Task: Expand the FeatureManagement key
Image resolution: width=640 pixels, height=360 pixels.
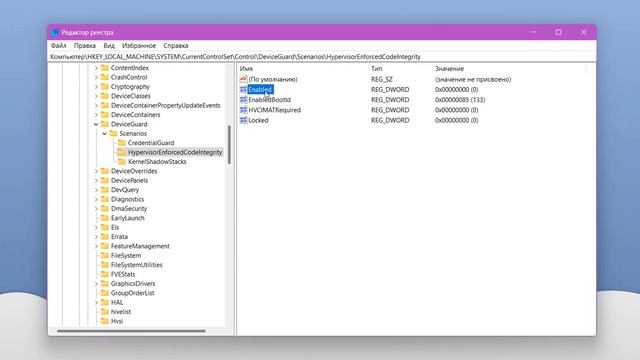Action: (x=96, y=246)
